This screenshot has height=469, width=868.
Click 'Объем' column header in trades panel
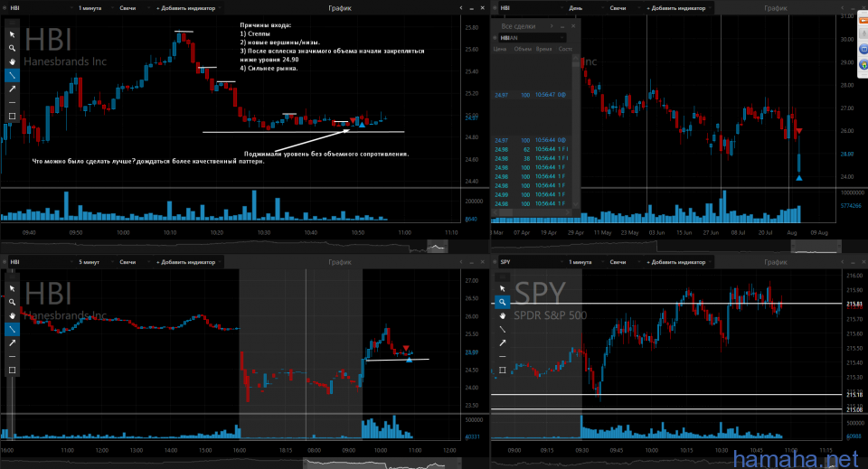coord(523,49)
